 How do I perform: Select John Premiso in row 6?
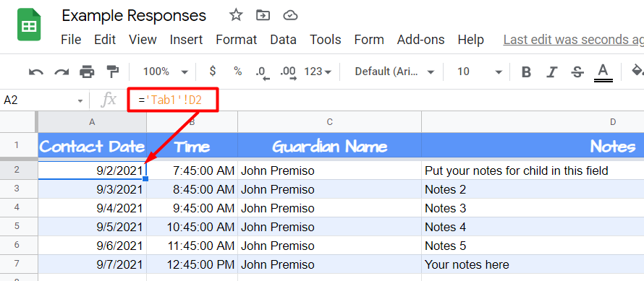click(329, 246)
